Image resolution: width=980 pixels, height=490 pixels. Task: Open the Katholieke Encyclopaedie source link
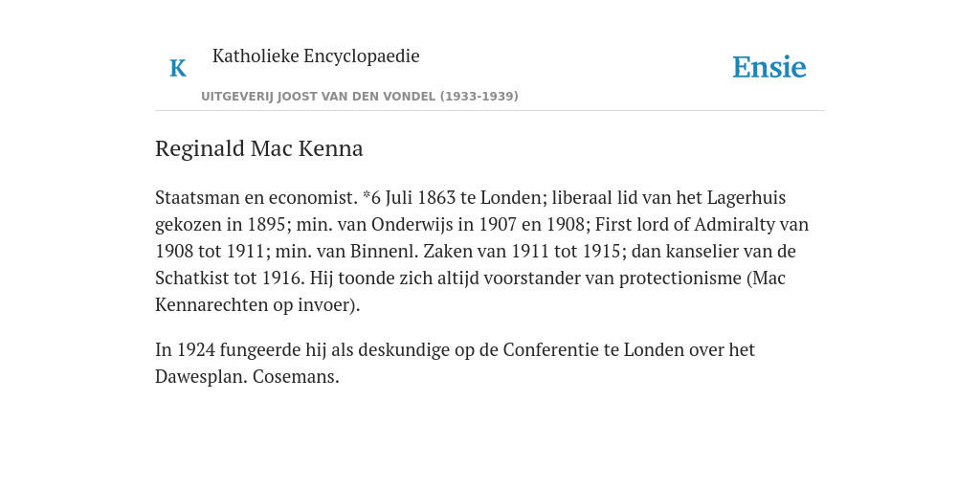(316, 56)
